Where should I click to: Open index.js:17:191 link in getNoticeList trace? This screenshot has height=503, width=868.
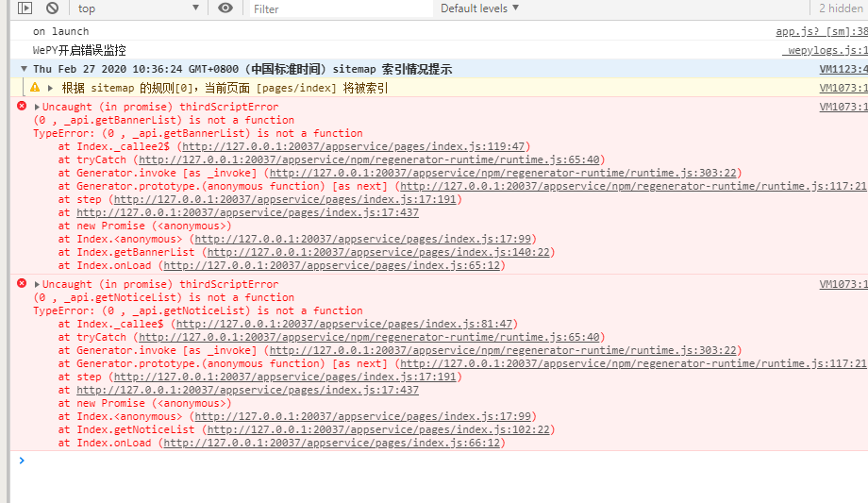(x=285, y=377)
